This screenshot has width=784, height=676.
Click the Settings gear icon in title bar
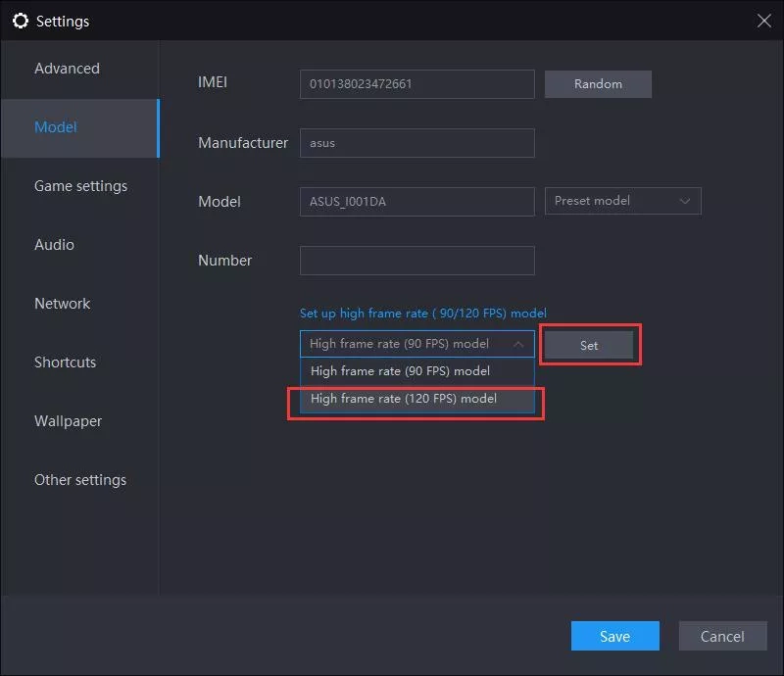pyautogui.click(x=20, y=21)
